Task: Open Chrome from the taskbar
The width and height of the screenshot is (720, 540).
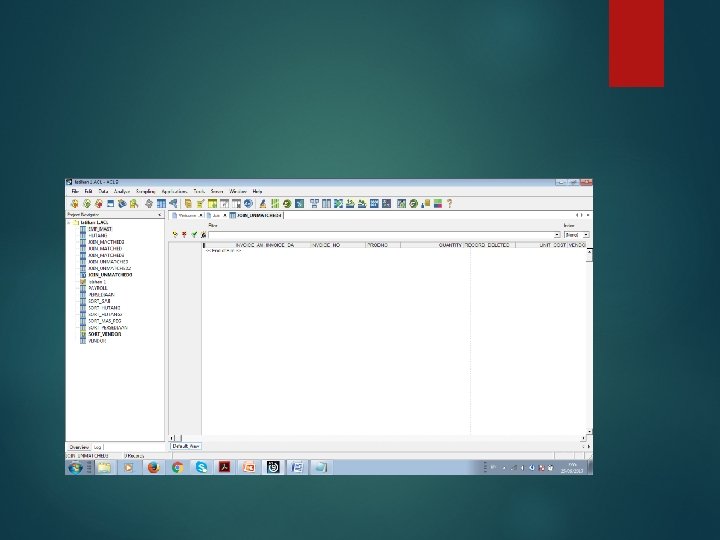Action: 177,467
